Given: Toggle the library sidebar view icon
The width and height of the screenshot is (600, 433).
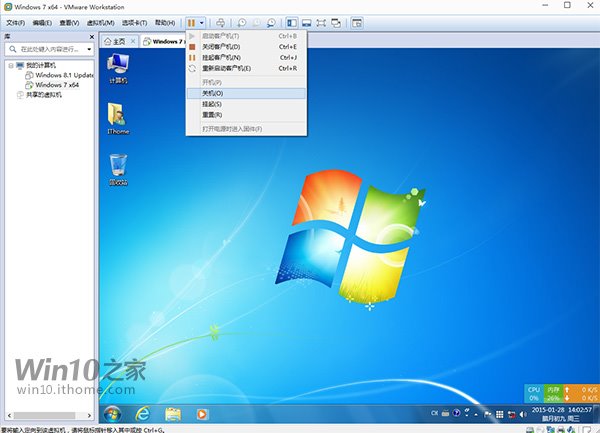Looking at the screenshot, I should point(292,23).
